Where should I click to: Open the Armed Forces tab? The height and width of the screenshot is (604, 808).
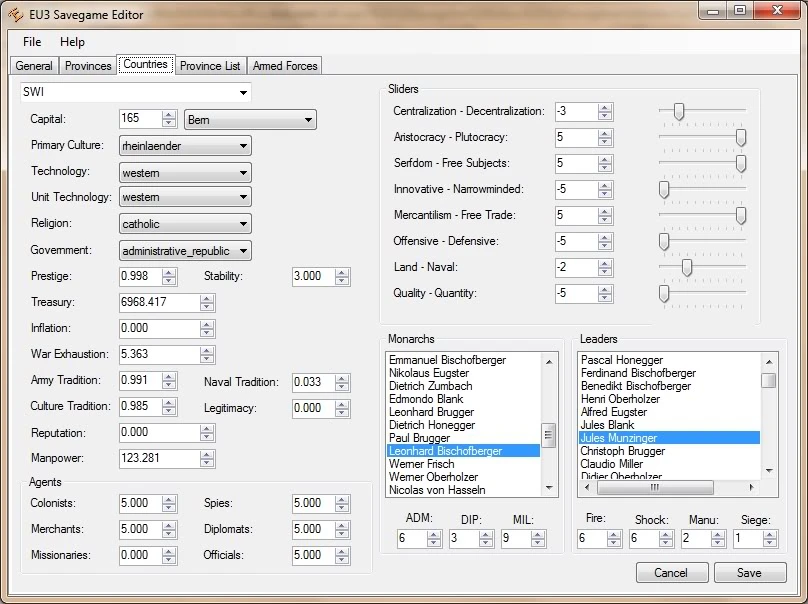(x=285, y=66)
